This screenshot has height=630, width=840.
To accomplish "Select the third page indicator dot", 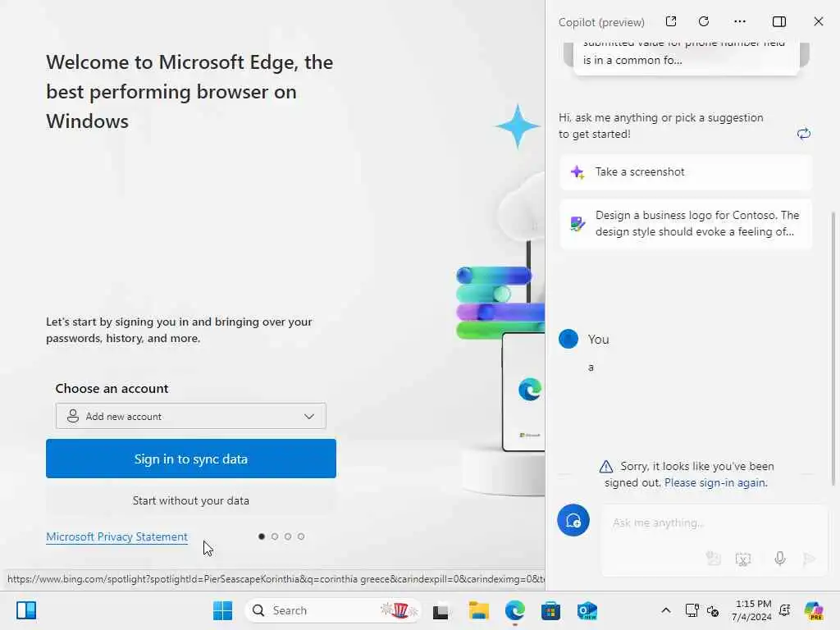I will click(x=288, y=536).
